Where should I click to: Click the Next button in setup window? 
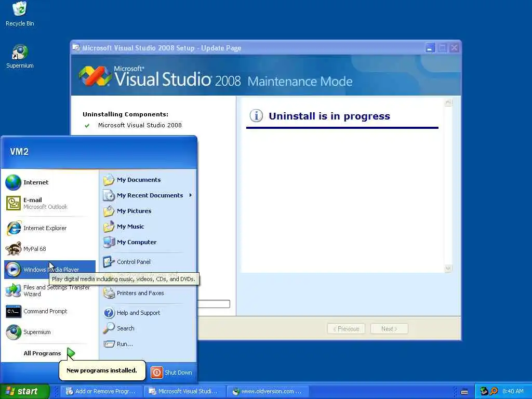coord(389,329)
